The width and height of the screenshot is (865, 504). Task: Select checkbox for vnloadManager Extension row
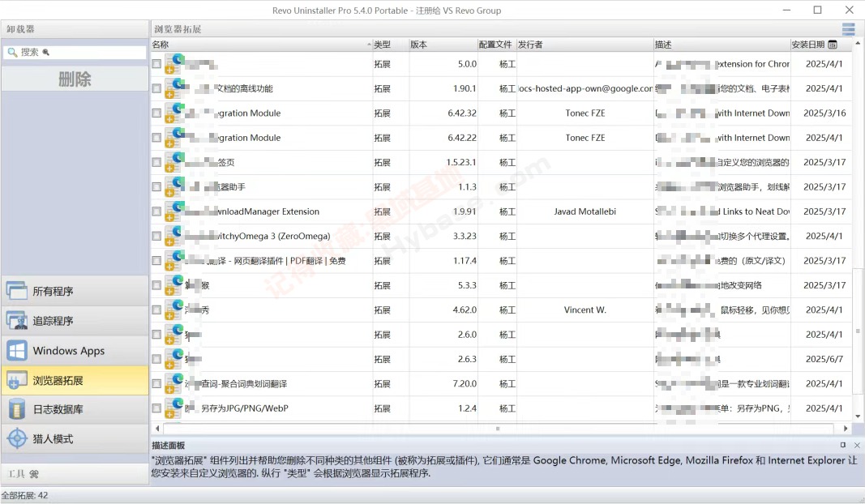[156, 211]
